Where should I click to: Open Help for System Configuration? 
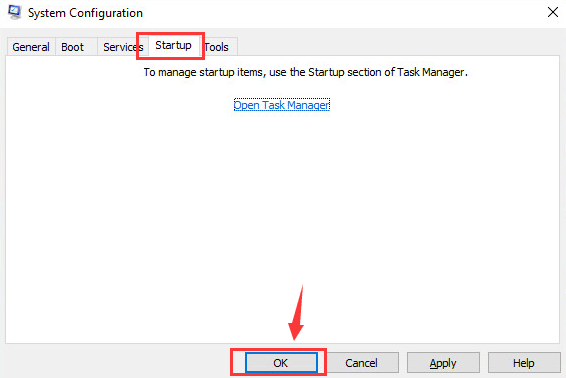point(524,363)
